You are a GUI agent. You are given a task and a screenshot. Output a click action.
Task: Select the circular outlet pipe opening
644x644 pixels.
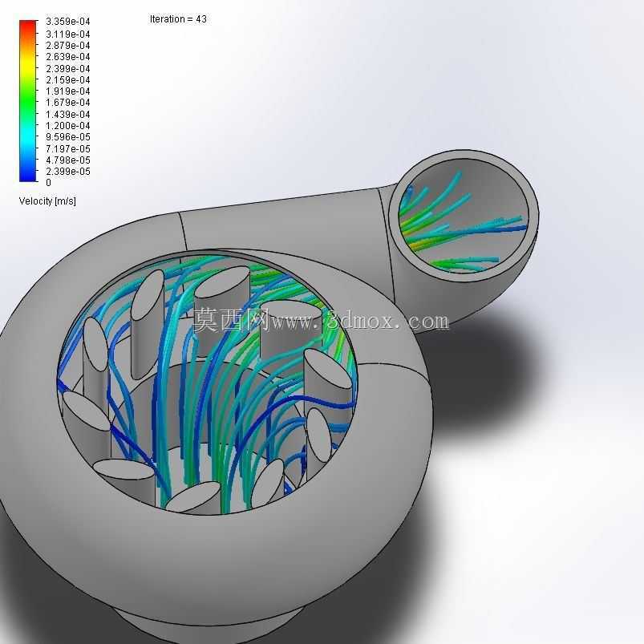click(464, 216)
